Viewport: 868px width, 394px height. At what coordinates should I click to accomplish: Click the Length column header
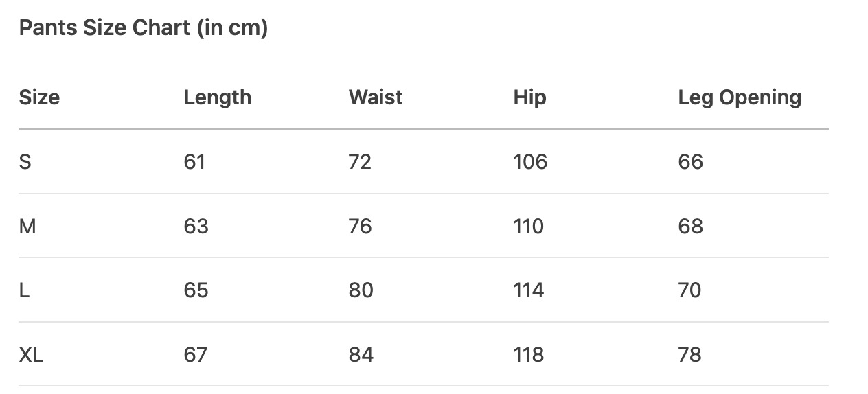pyautogui.click(x=217, y=97)
